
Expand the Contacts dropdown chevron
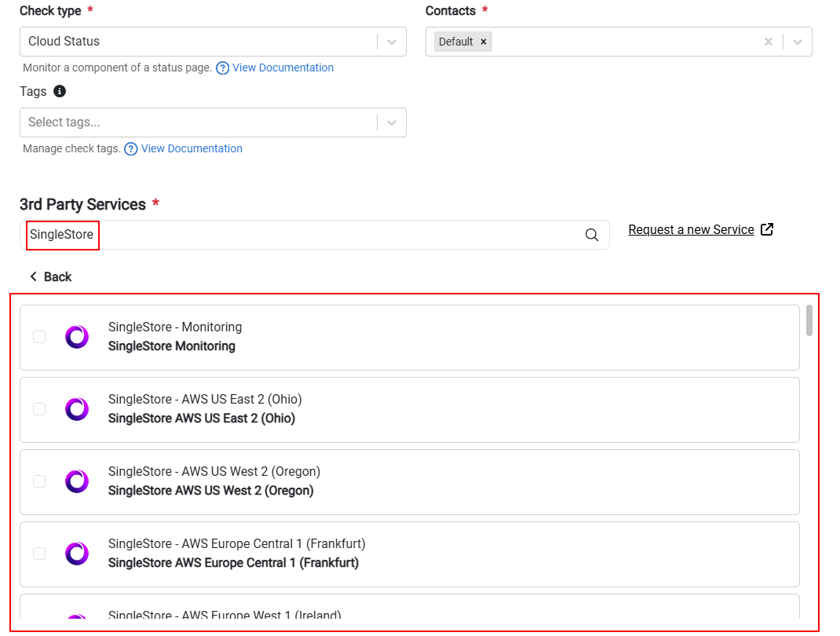[x=797, y=42]
